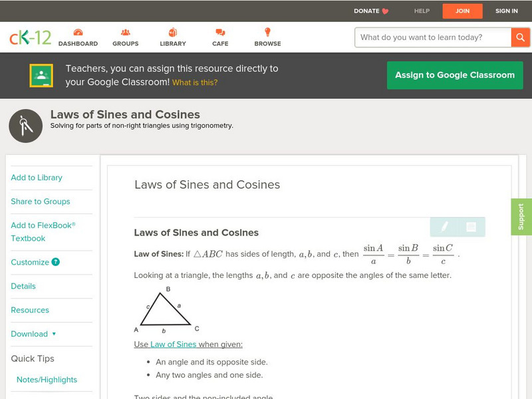
Task: Click the notes icon beside the pencil
Action: 471,227
